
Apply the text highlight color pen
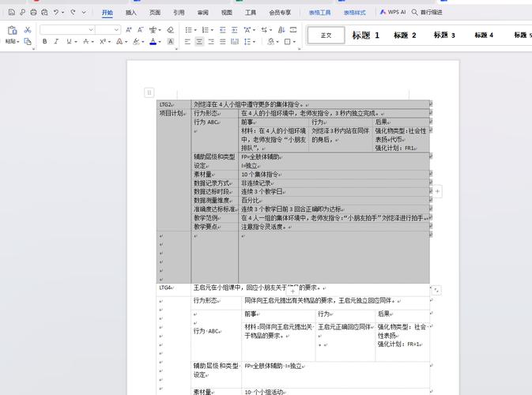136,41
